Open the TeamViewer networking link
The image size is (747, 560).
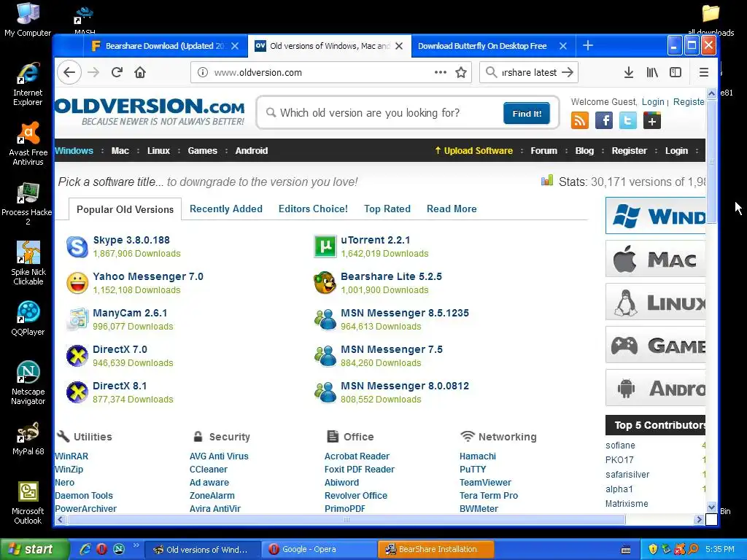pyautogui.click(x=485, y=483)
